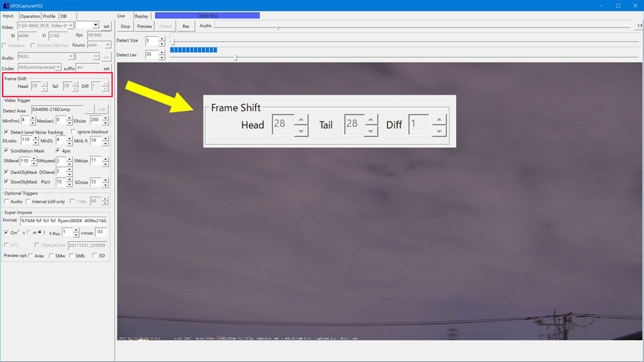This screenshot has width=644, height=362.
Task: Increase the SMlevel spinner value
Action: [34, 159]
